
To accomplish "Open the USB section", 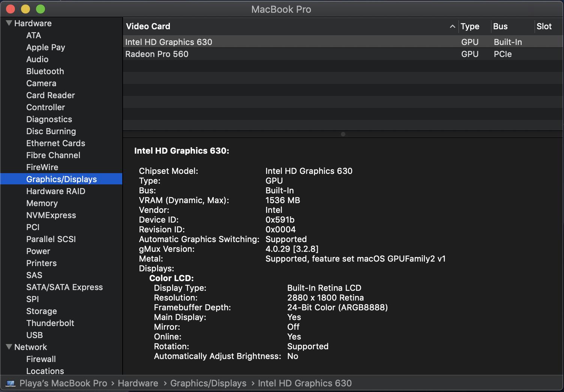I will click(34, 335).
